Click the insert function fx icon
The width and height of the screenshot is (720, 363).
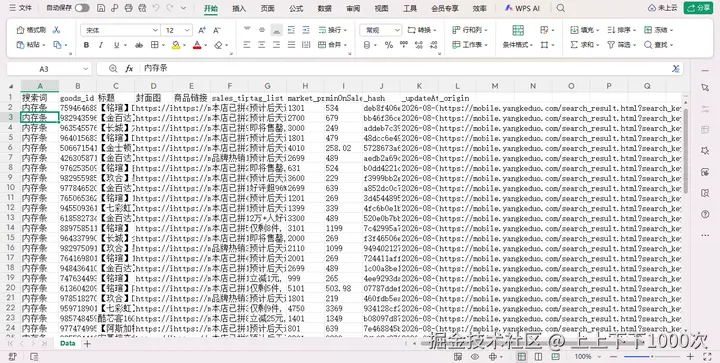129,69
